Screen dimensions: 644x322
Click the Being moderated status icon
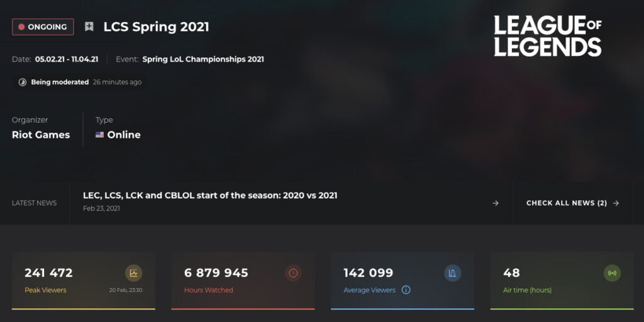23,82
